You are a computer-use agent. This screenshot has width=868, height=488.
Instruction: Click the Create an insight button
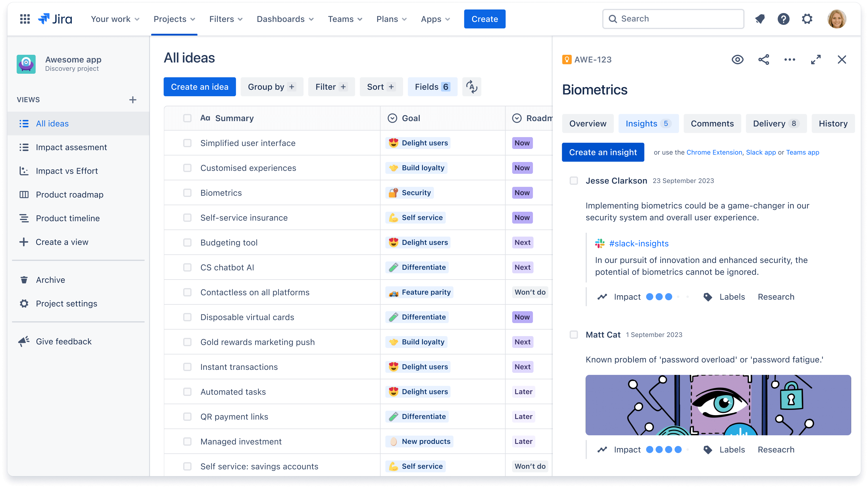[603, 152]
